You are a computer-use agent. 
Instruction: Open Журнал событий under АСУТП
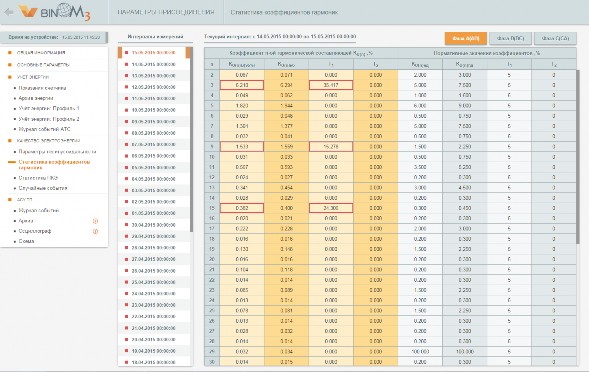pos(39,210)
